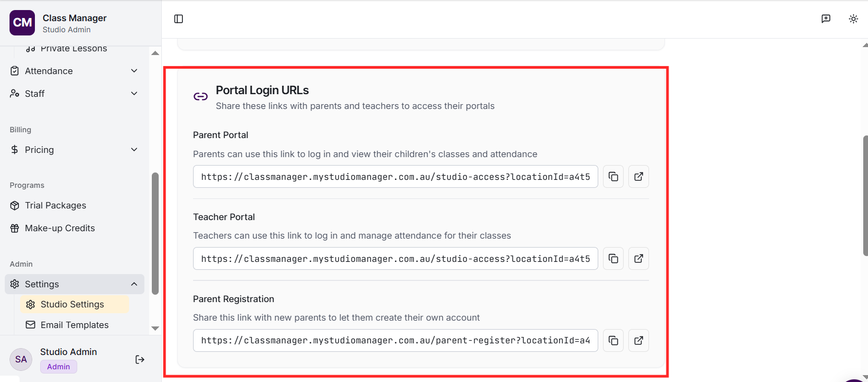Open Parent Portal link in new tab
The height and width of the screenshot is (382, 868).
click(x=638, y=177)
